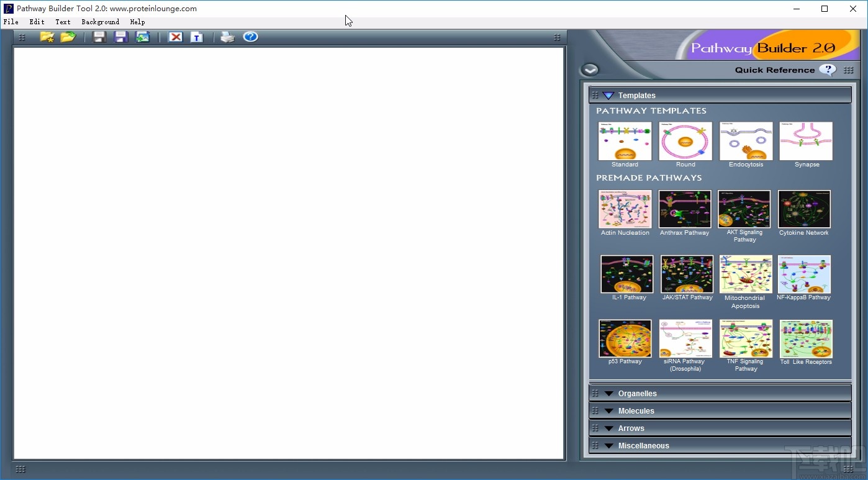This screenshot has height=480, width=868.
Task: Load the Cytokine Network thumbnail
Action: (804, 209)
